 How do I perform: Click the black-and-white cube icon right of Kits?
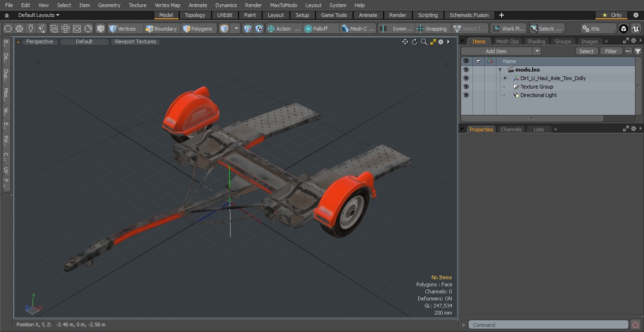pos(624,29)
